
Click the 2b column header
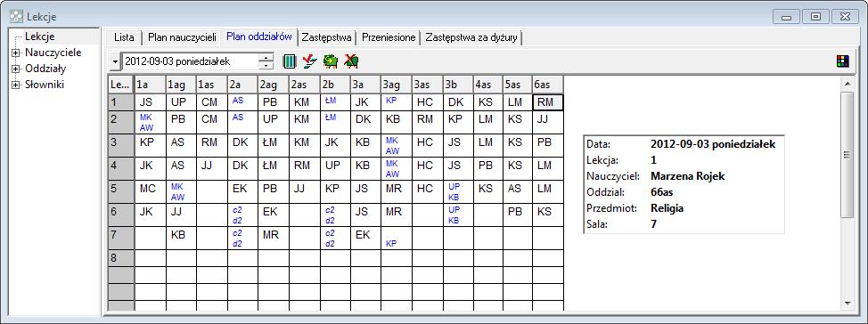pyautogui.click(x=335, y=85)
